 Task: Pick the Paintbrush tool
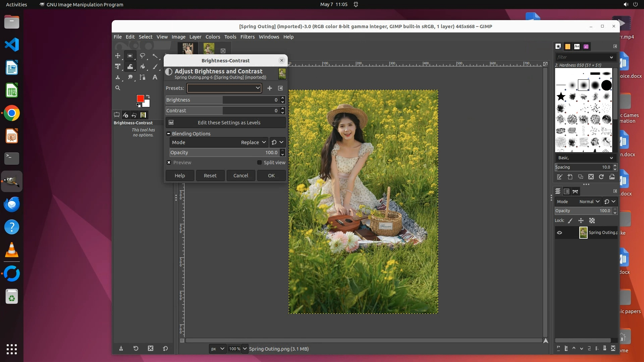click(155, 67)
